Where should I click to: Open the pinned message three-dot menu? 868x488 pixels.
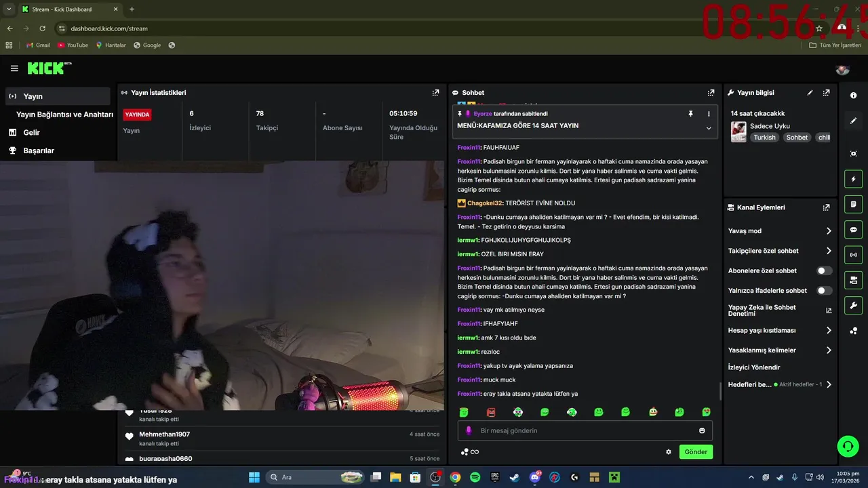click(x=709, y=114)
